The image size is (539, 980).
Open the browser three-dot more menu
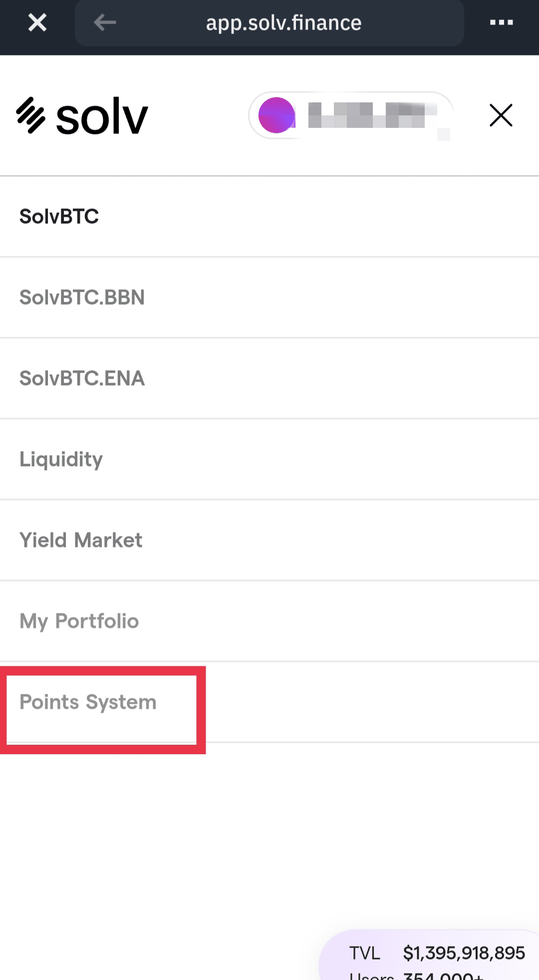pos(501,22)
